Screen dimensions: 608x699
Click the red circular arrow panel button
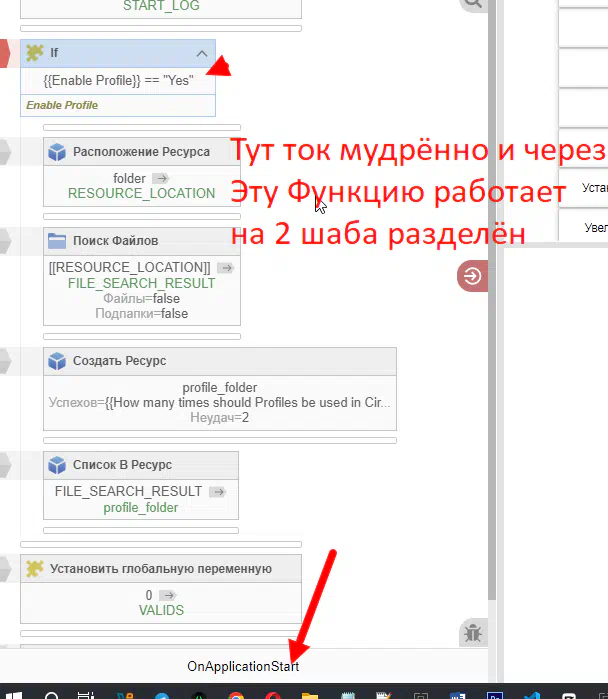[472, 276]
